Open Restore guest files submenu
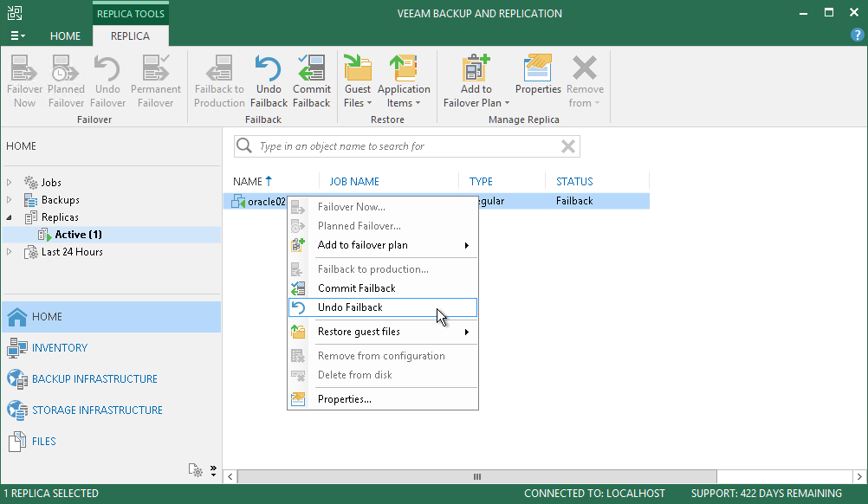The image size is (868, 504). coord(383,332)
